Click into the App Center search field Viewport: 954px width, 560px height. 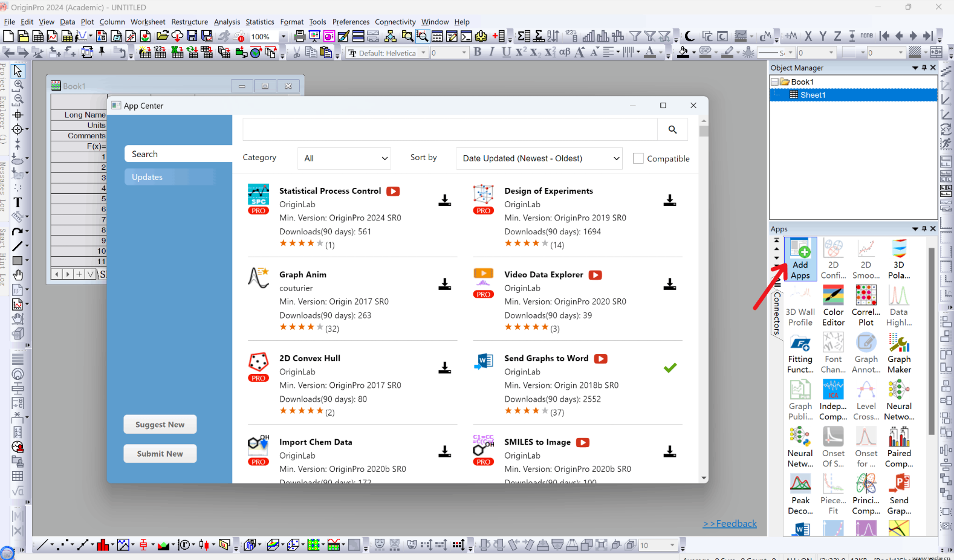point(450,129)
